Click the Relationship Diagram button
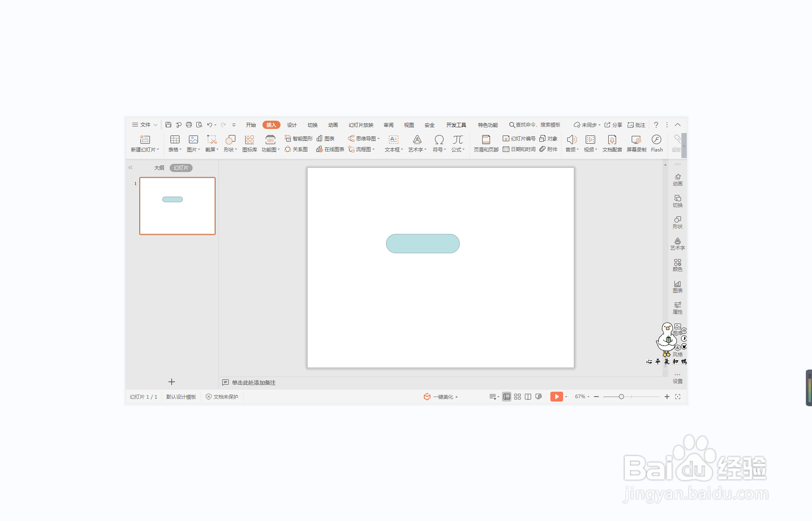 (296, 149)
